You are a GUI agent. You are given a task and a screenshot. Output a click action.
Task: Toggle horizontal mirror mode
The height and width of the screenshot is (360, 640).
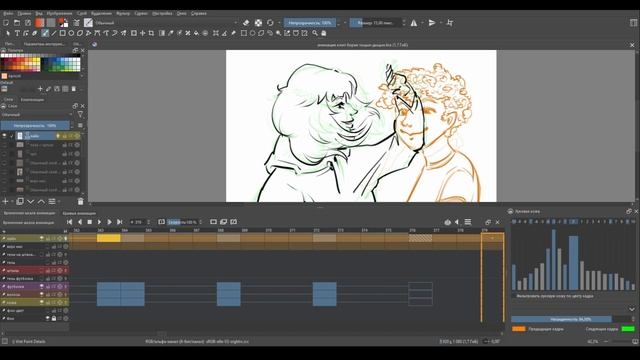coord(414,23)
